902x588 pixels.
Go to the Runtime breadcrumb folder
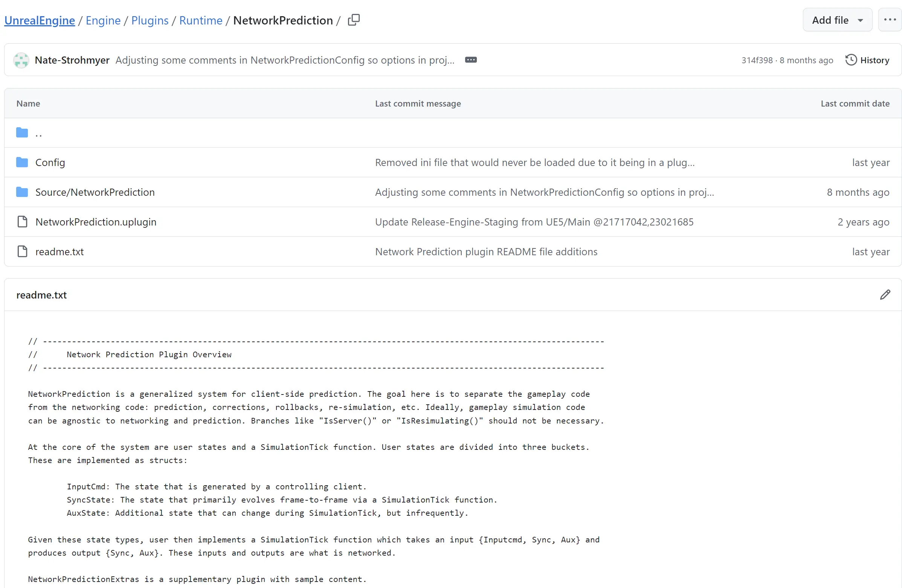click(200, 20)
